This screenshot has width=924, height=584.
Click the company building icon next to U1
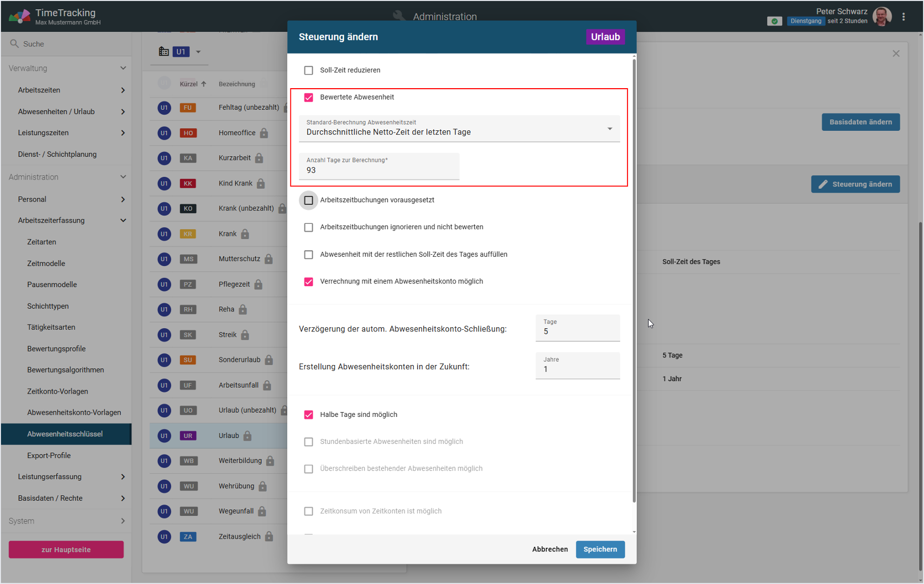163,52
